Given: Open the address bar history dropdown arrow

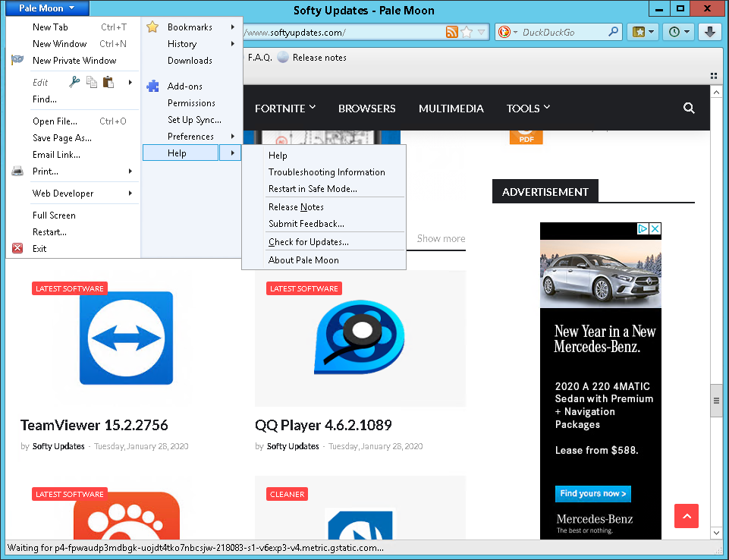Looking at the screenshot, I should pos(482,32).
